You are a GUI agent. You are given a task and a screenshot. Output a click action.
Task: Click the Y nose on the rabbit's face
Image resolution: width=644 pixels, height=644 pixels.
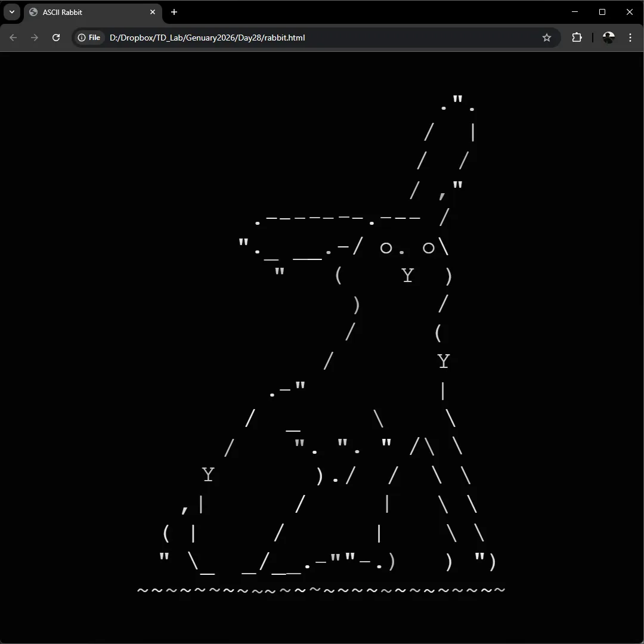tap(407, 275)
